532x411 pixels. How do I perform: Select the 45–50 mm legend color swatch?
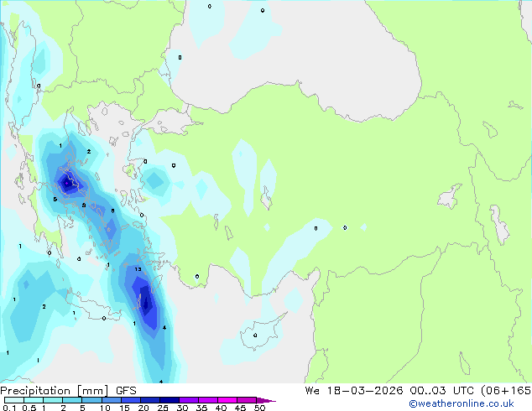247,400
